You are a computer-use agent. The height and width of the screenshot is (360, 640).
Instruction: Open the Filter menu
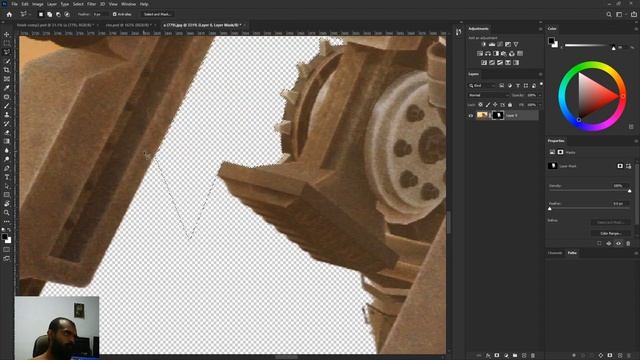91,4
